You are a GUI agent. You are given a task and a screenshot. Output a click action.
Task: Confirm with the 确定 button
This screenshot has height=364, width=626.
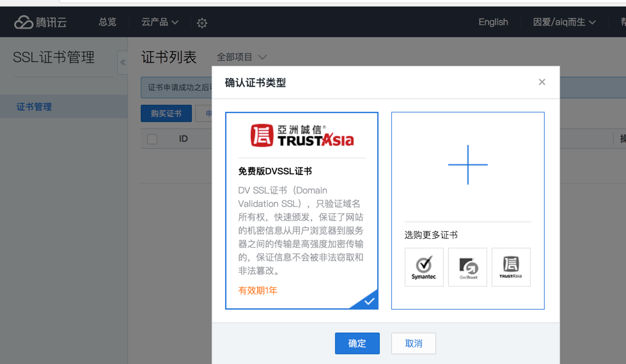(357, 344)
